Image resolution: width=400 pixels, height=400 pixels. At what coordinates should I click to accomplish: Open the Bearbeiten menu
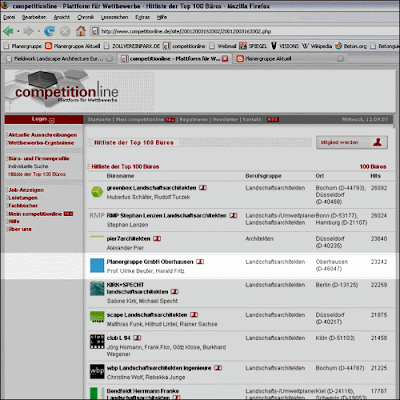pos(34,17)
